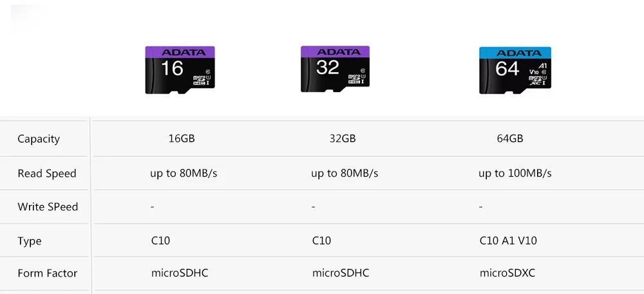Click the 16GB ADATA memory card image
644x294 pixels.
180,70
